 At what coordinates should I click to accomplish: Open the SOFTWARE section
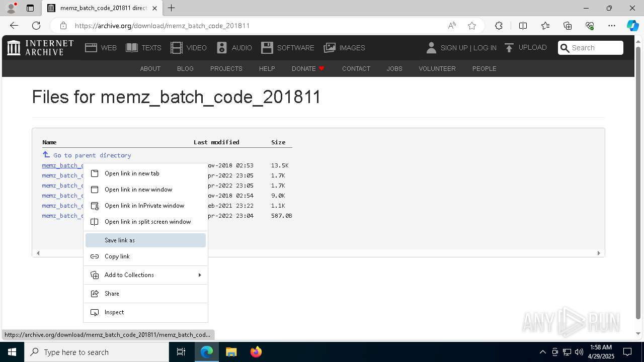[288, 48]
